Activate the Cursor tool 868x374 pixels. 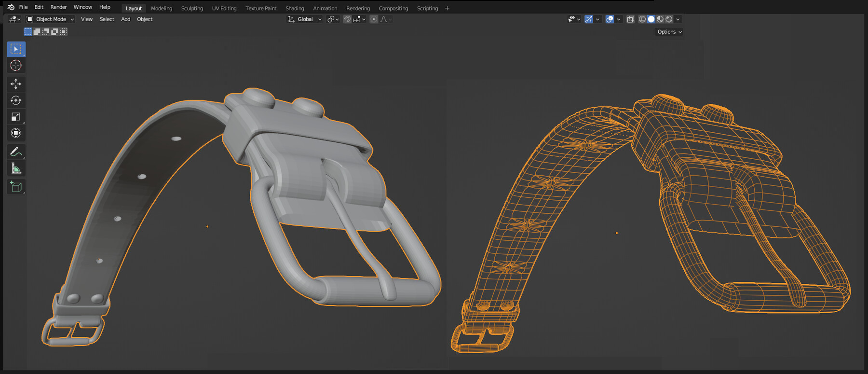16,65
